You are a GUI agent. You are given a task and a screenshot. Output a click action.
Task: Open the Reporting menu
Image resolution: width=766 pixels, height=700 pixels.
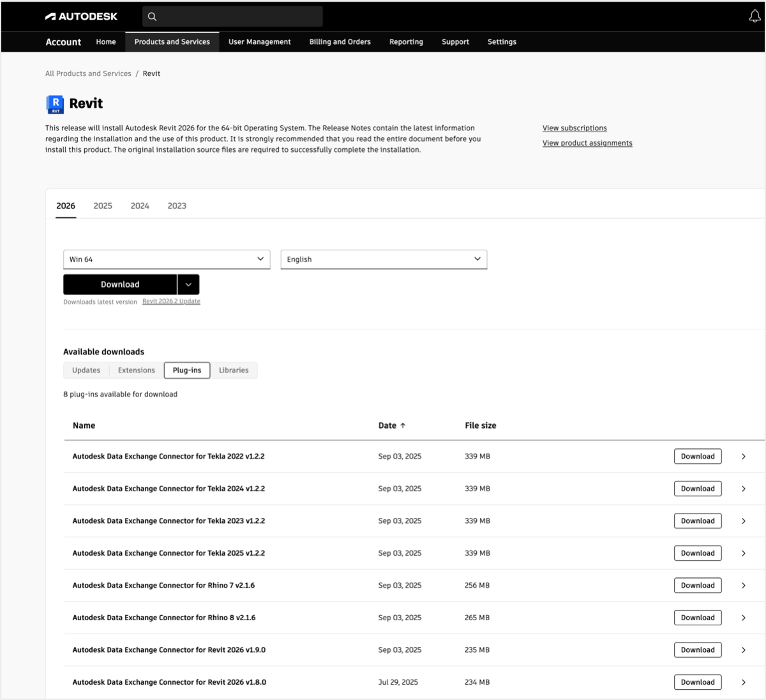406,42
